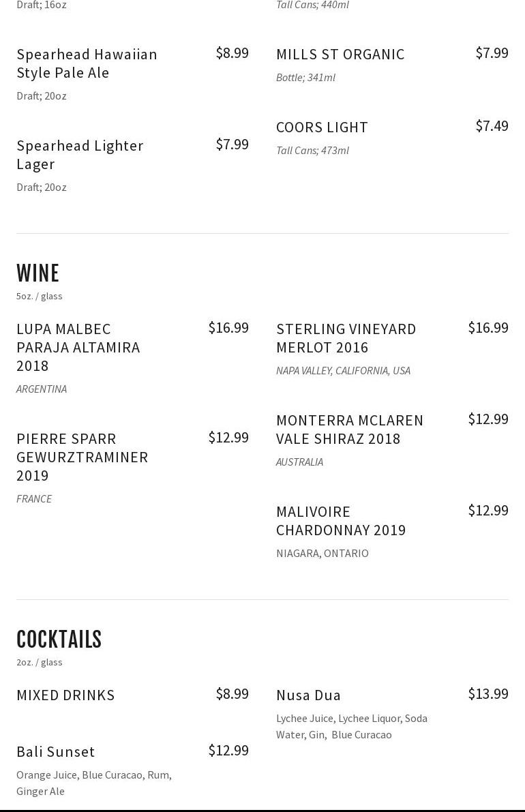Select LUPA MALBEC PARAJA ALTAMIRA 2018
Screen dimensions: 525x812
(x=78, y=347)
